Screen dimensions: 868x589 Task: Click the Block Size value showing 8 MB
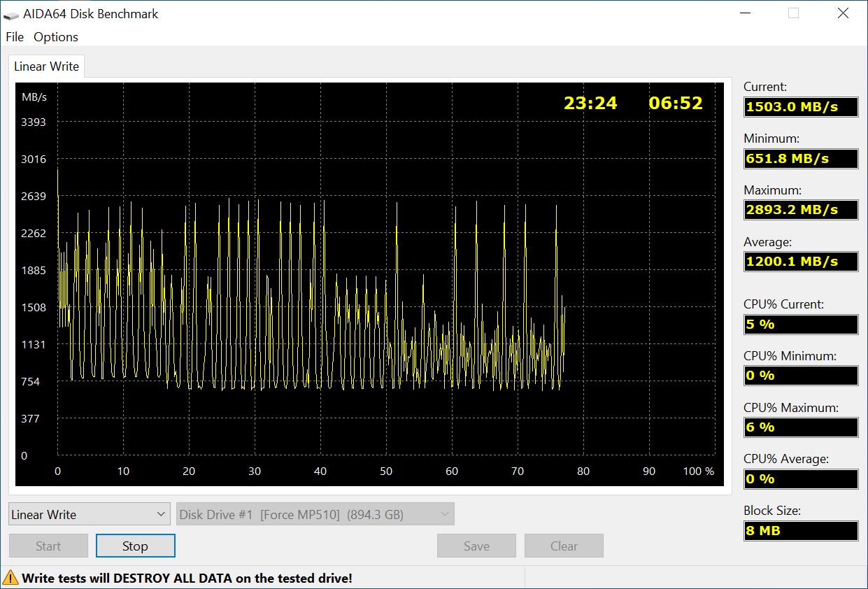point(800,530)
